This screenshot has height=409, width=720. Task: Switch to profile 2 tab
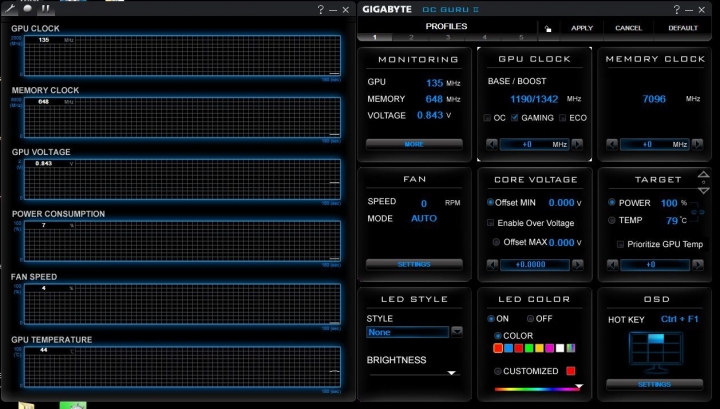pyautogui.click(x=411, y=37)
